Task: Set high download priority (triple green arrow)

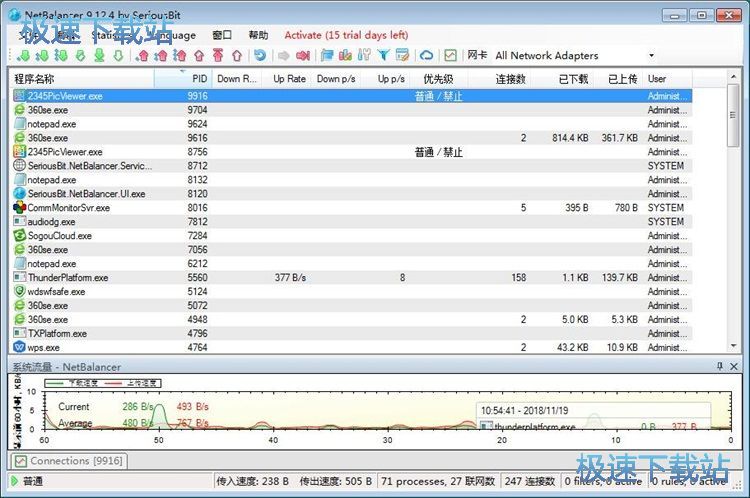Action: pos(61,55)
